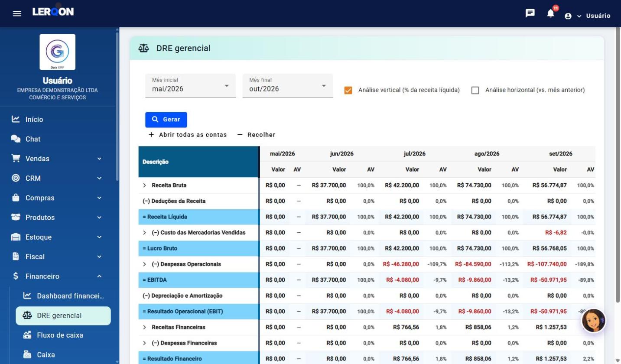Image resolution: width=621 pixels, height=364 pixels.
Task: Click the Fiscal document icon
Action: [16, 257]
